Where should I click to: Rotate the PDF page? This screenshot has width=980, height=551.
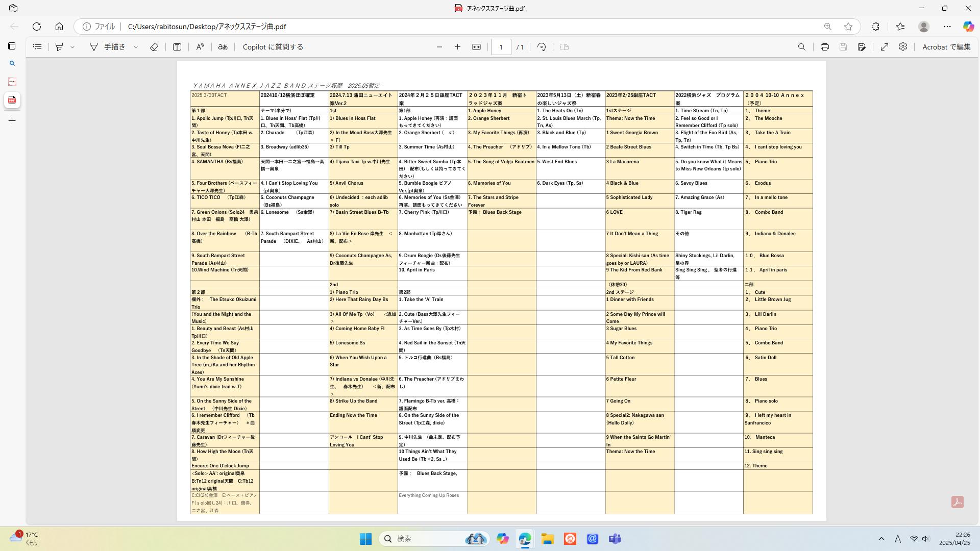click(542, 47)
